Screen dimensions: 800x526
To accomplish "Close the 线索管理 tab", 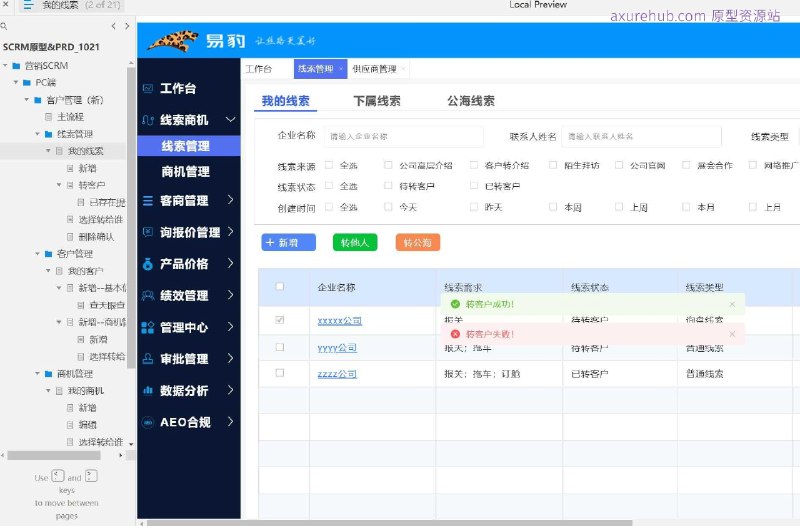I will (x=341, y=69).
